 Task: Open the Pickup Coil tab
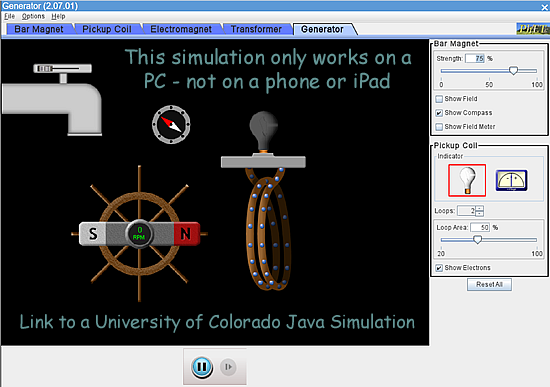[107, 29]
